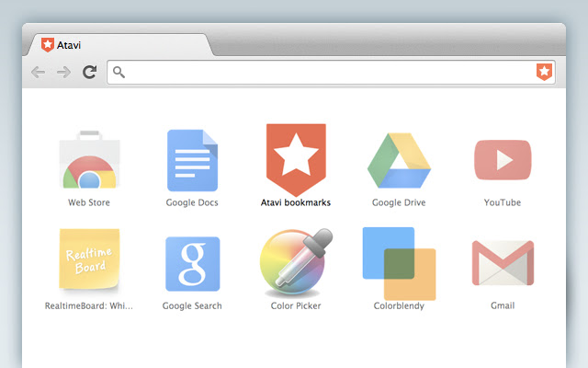Open the Gmail envelope icon

point(503,263)
